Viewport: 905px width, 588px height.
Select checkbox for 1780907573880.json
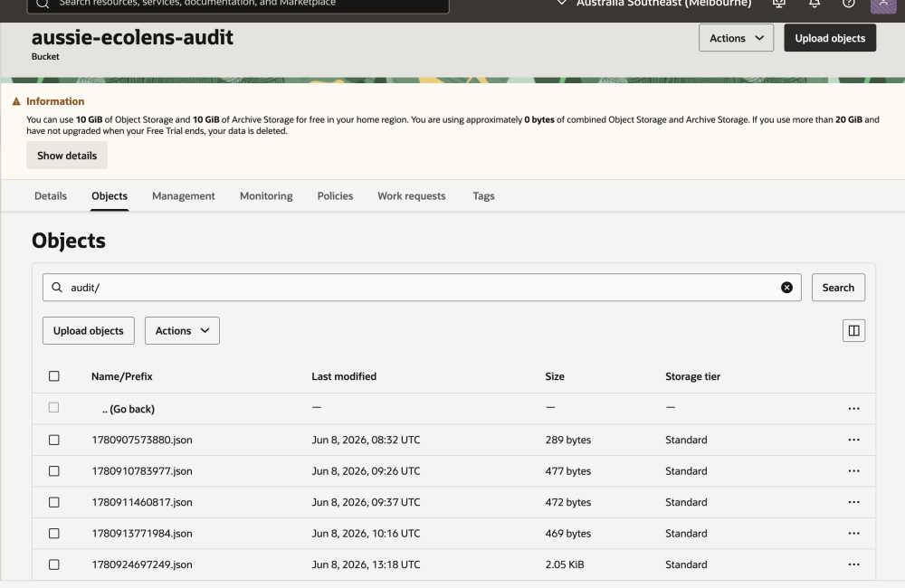coord(54,440)
